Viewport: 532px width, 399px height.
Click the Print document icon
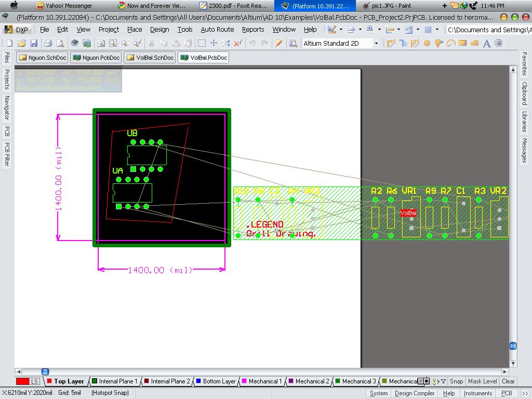(x=48, y=43)
